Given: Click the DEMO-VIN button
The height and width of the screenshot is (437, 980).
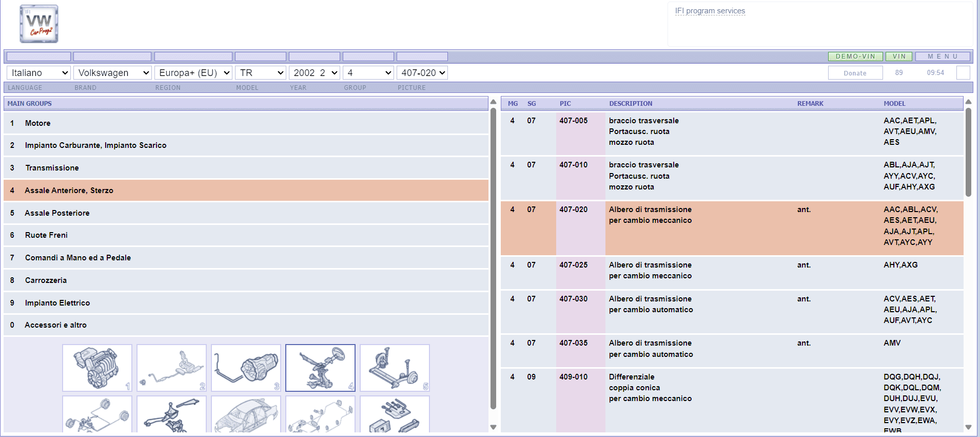Looking at the screenshot, I should [x=855, y=56].
